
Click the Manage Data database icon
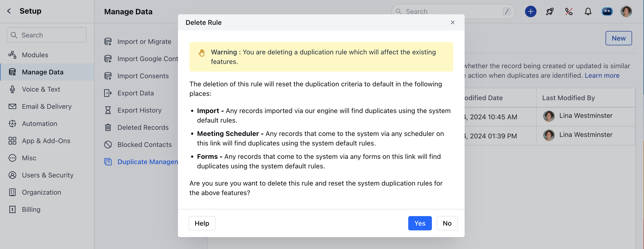click(12, 72)
